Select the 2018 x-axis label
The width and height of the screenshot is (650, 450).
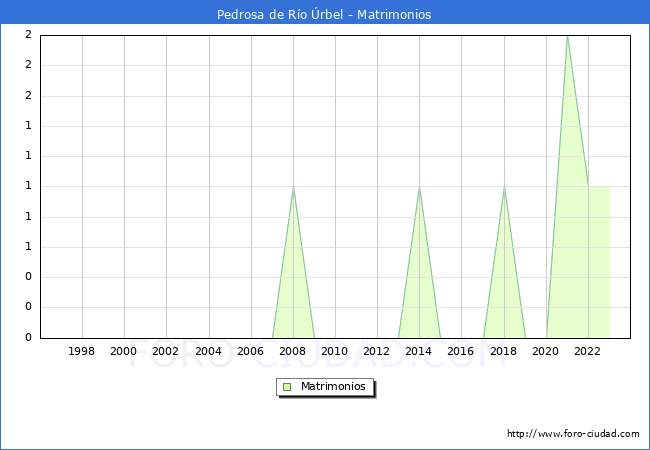(504, 351)
